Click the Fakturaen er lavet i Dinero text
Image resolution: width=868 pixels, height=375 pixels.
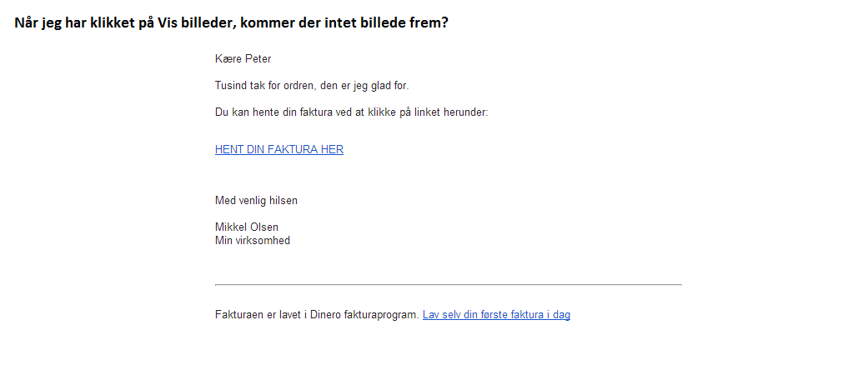click(317, 315)
